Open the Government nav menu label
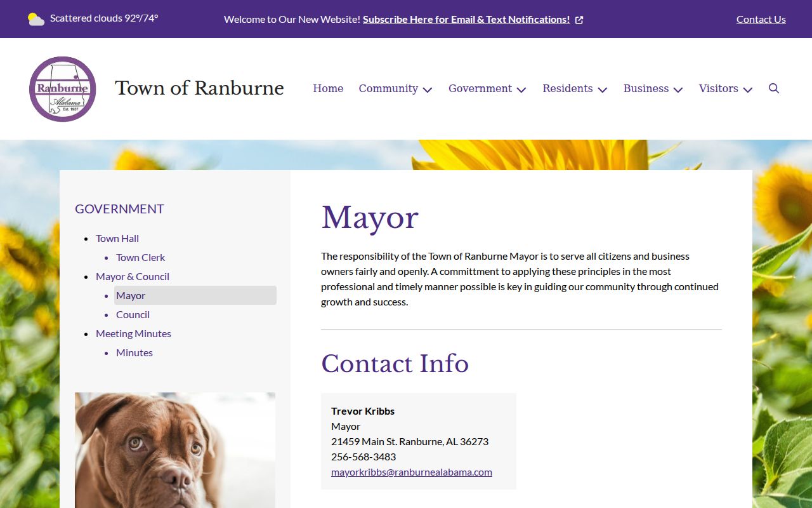Image resolution: width=812 pixels, height=508 pixels. (x=480, y=88)
